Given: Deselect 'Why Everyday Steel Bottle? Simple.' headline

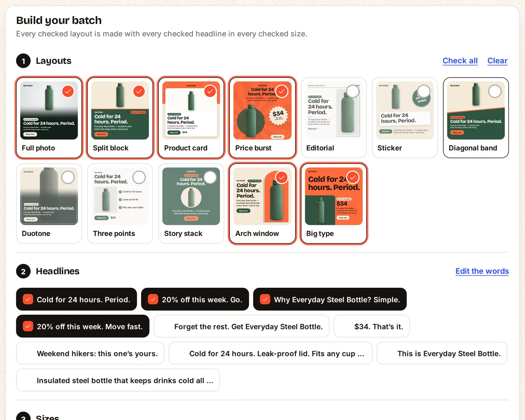Looking at the screenshot, I should [330, 299].
